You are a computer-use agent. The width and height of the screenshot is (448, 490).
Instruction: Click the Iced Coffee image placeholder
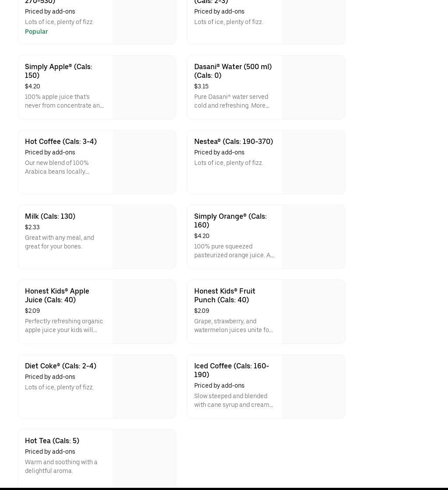pyautogui.click(x=313, y=386)
